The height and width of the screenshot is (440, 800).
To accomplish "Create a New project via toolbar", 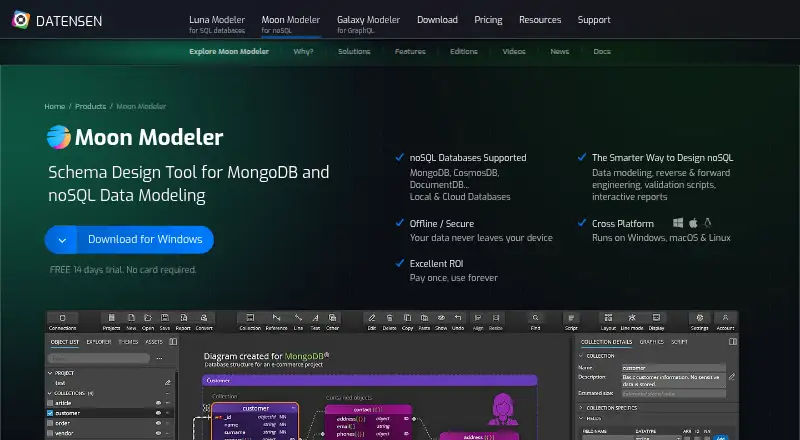I will point(131,317).
